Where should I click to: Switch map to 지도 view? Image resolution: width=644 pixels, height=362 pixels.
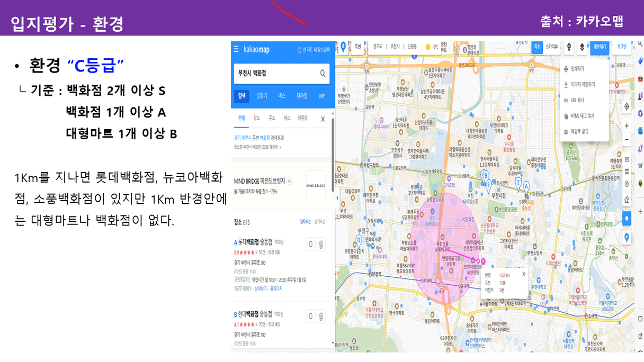537,47
